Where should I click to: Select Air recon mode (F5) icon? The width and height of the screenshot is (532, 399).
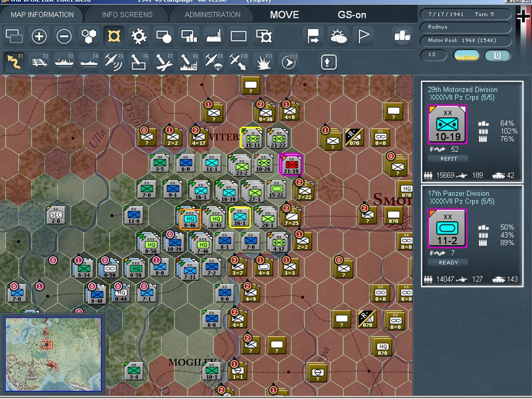tap(114, 62)
